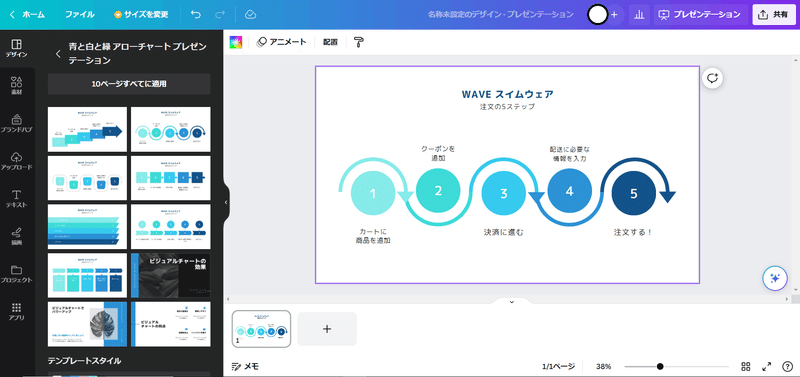Select circle number 5 on the slide
This screenshot has height=377, width=800.
(634, 193)
